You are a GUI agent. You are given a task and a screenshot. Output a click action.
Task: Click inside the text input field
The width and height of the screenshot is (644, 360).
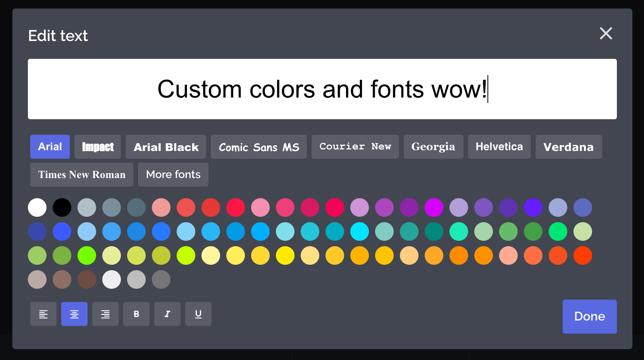pos(322,89)
